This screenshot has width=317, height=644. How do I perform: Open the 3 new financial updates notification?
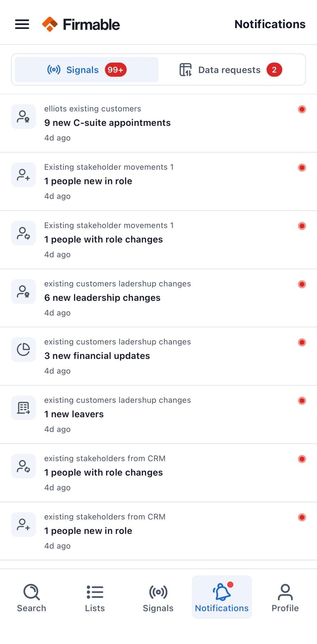tap(158, 356)
